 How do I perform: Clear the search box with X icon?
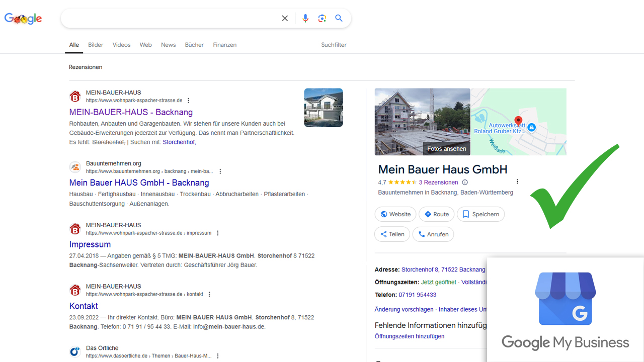pyautogui.click(x=285, y=19)
